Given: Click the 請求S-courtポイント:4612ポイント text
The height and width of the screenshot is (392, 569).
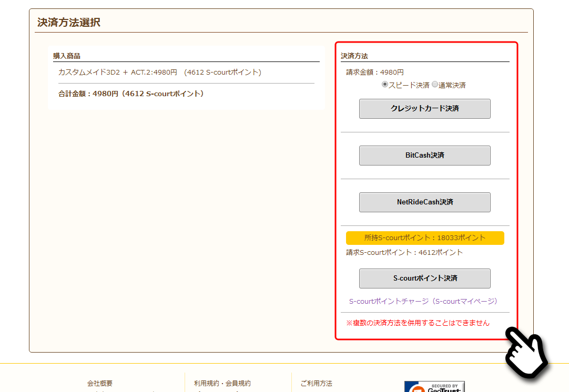Looking at the screenshot, I should (404, 253).
